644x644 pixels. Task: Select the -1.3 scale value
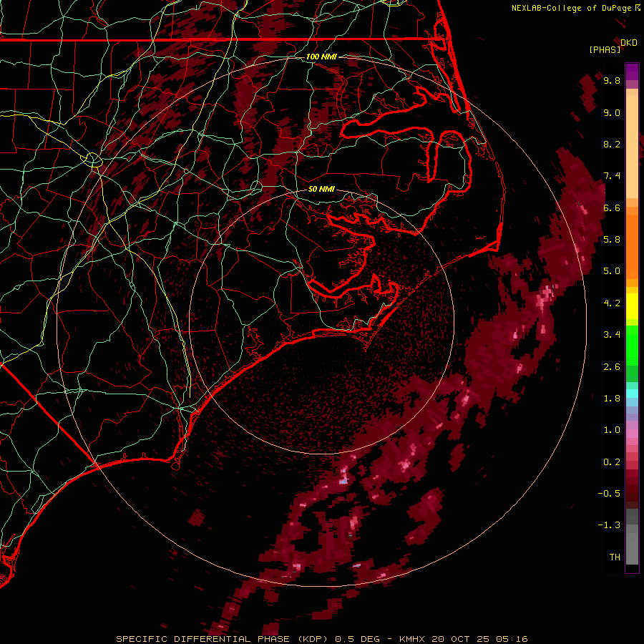[609, 525]
